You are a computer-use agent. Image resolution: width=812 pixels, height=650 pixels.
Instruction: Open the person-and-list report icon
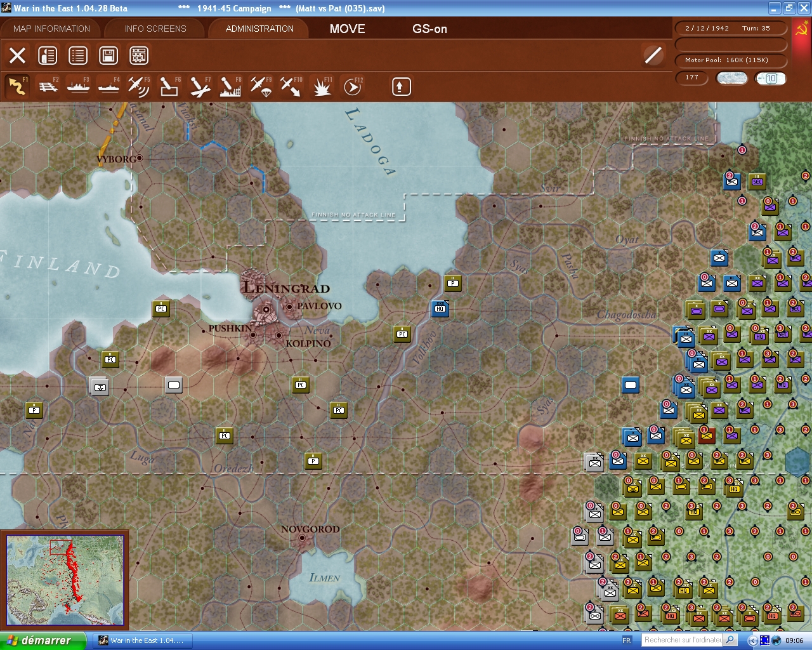click(x=48, y=55)
